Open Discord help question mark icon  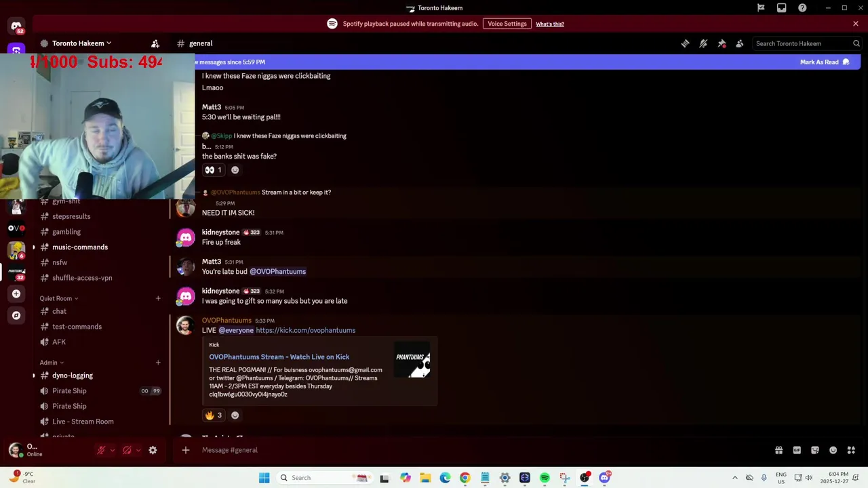(x=802, y=8)
